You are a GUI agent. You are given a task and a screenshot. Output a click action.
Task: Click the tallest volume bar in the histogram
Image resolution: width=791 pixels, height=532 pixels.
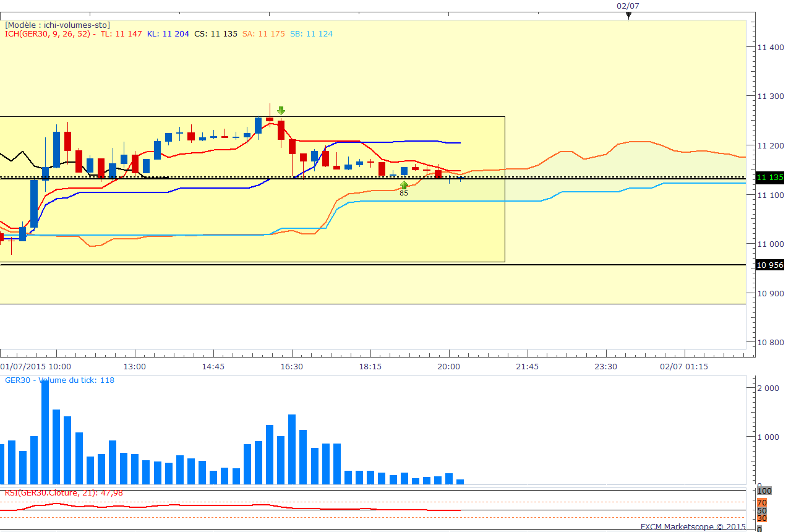tap(45, 432)
